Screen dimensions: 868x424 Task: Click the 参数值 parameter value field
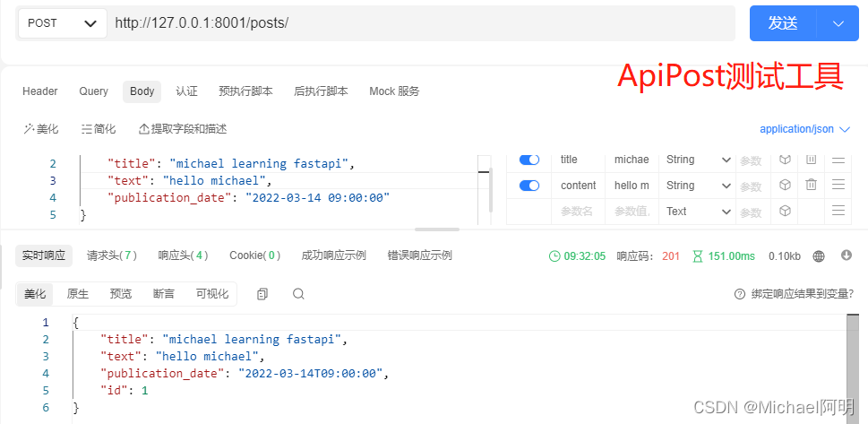[x=632, y=212]
